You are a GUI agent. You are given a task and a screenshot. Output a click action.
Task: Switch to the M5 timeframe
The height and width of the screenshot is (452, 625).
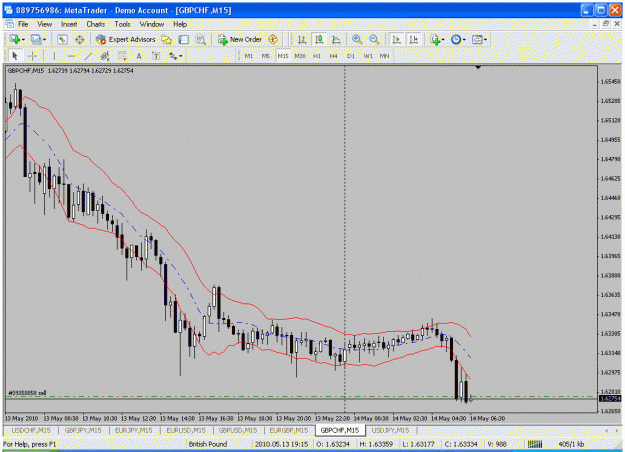point(266,56)
